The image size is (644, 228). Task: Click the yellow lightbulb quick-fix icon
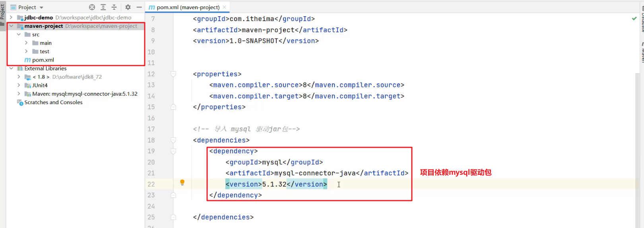click(182, 183)
